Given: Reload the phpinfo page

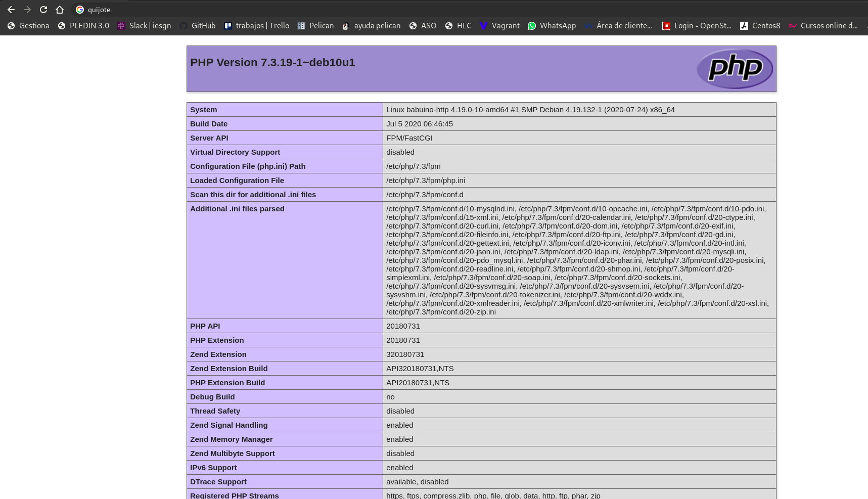Looking at the screenshot, I should coord(43,10).
